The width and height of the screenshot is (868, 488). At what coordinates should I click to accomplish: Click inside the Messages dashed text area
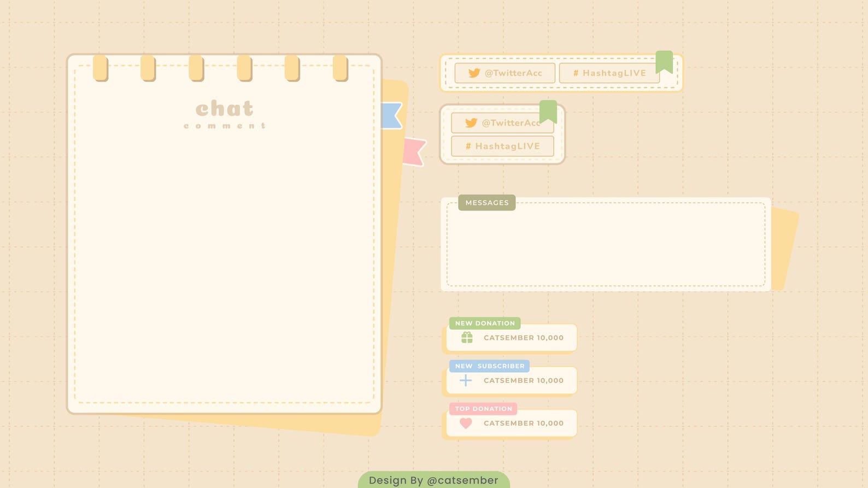(x=606, y=244)
